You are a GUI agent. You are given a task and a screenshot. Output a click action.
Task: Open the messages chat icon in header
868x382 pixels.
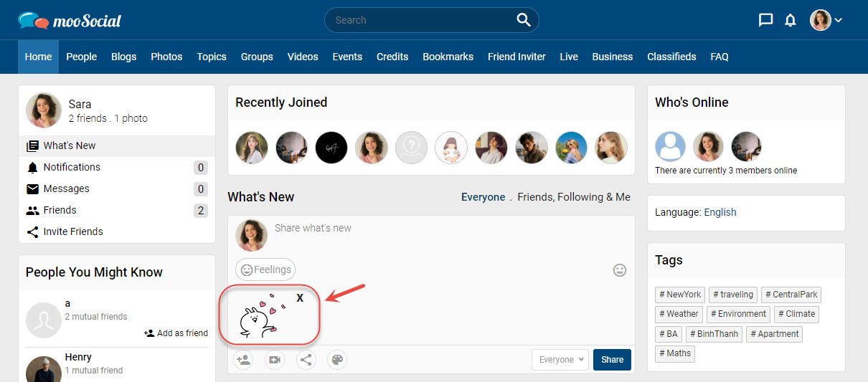765,20
